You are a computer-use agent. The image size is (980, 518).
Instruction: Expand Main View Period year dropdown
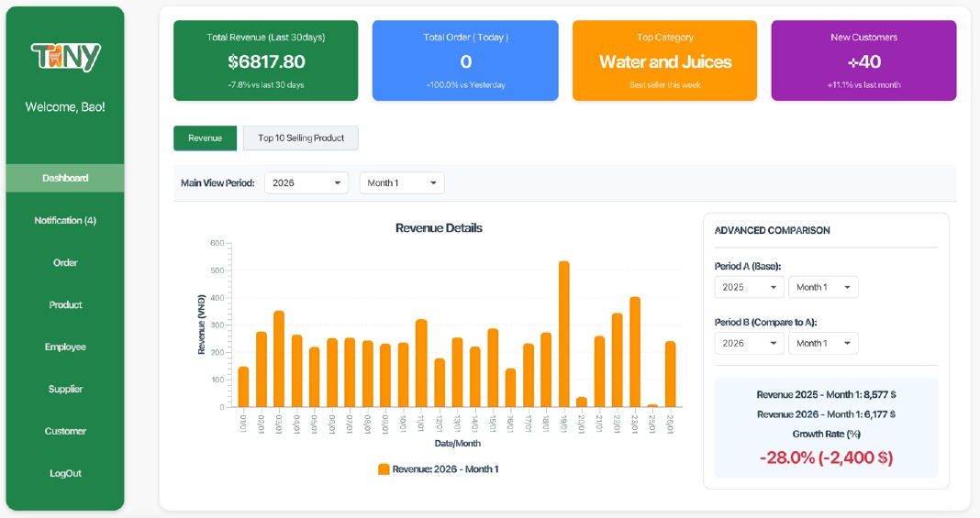pos(306,183)
